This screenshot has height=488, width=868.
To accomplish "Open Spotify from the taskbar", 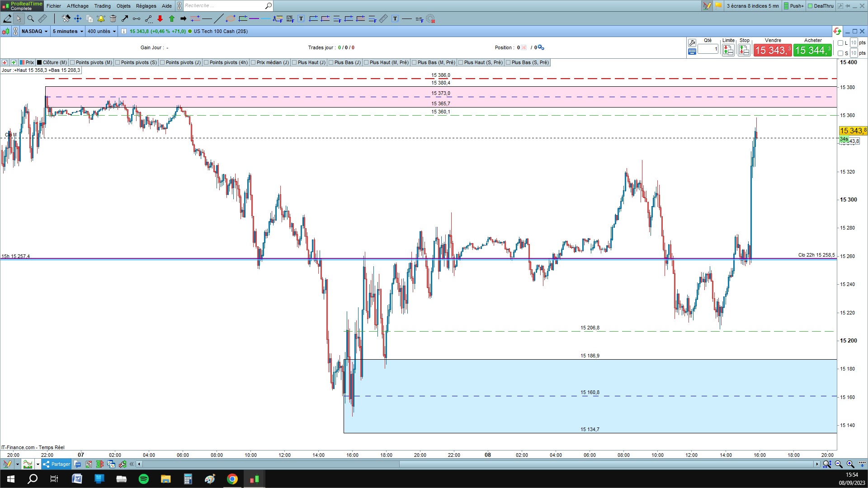I will [x=144, y=479].
